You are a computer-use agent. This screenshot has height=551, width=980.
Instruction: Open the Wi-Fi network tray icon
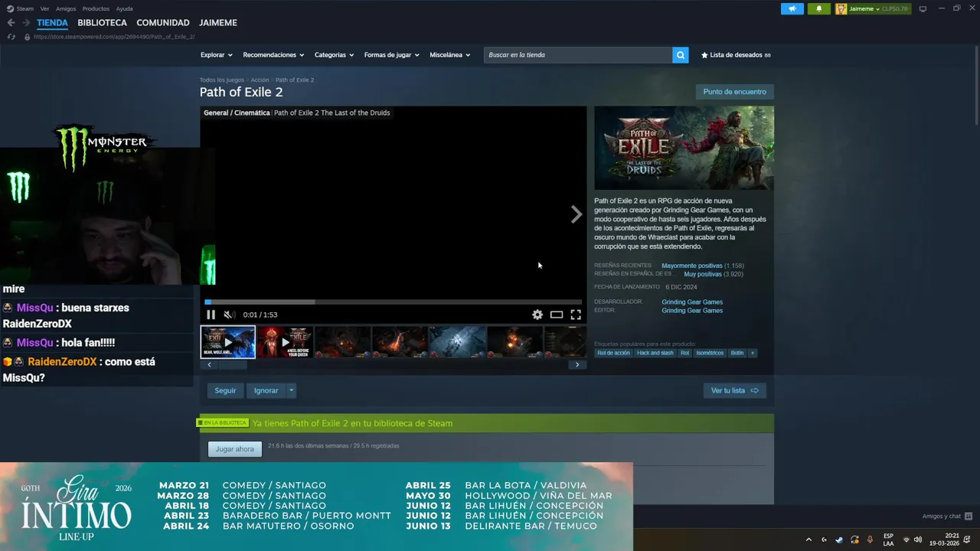(906, 540)
